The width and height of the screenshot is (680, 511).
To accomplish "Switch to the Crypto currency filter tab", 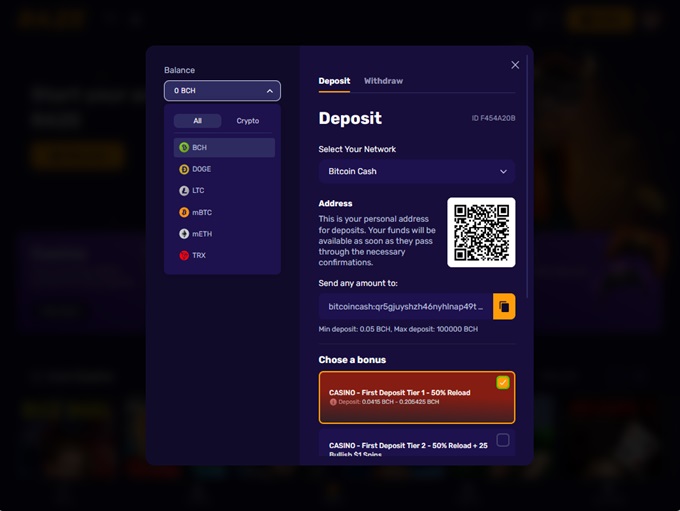I will point(248,121).
